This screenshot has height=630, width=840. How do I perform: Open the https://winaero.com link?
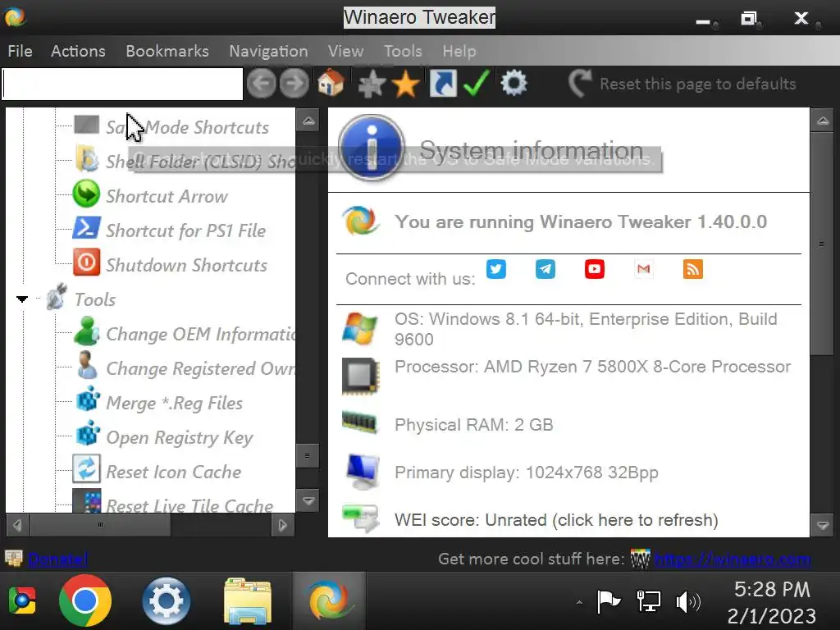point(733,559)
